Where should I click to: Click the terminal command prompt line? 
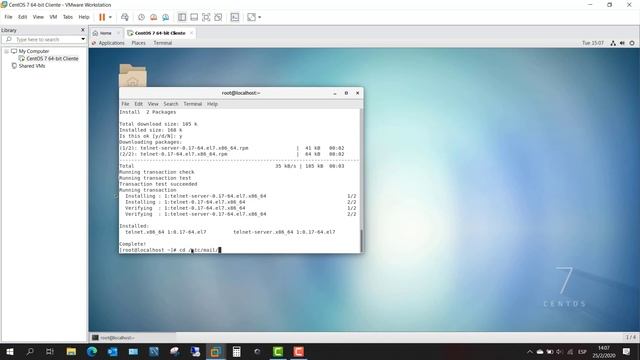pos(239,250)
